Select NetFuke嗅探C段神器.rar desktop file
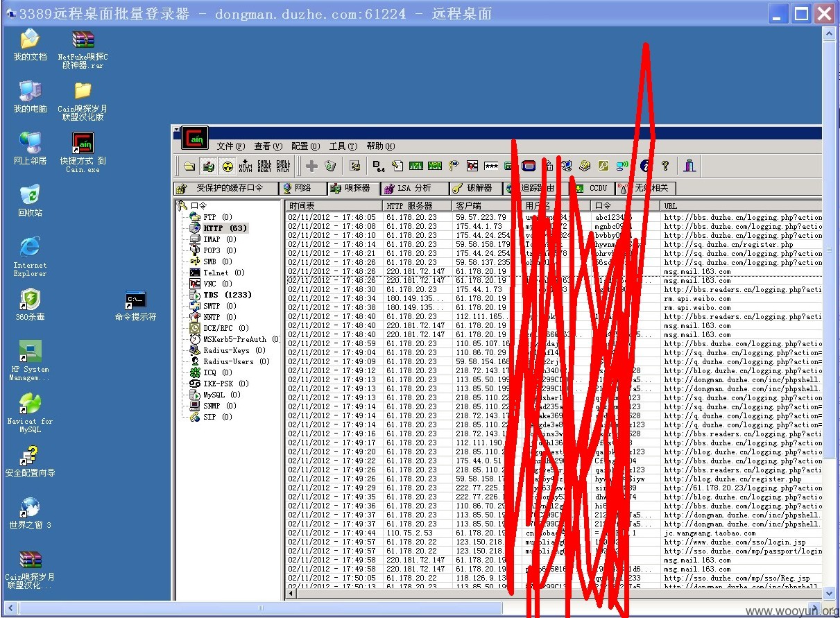Screen dimensions: 840x618 pyautogui.click(x=83, y=50)
